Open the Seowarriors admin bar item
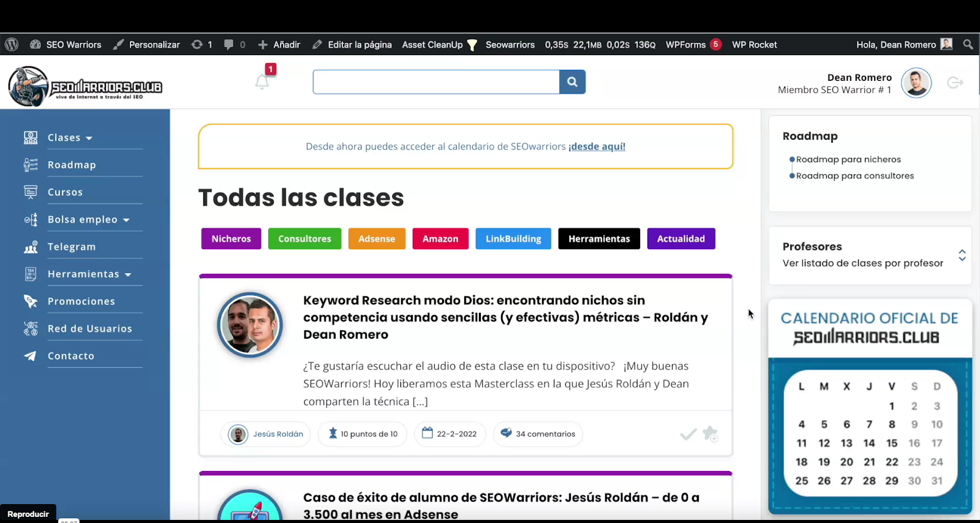The width and height of the screenshot is (980, 523). [x=510, y=45]
